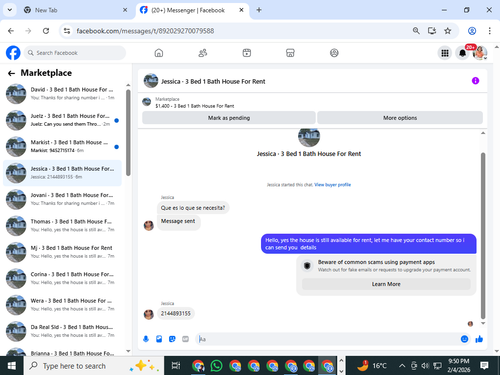The image size is (500, 375).
Task: Open Markist conversation in list
Action: 62,146
